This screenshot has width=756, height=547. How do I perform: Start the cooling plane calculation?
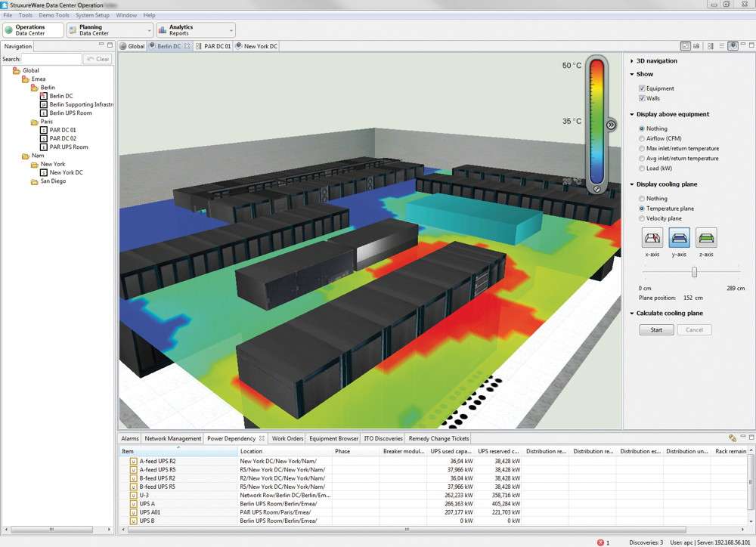[x=656, y=329]
